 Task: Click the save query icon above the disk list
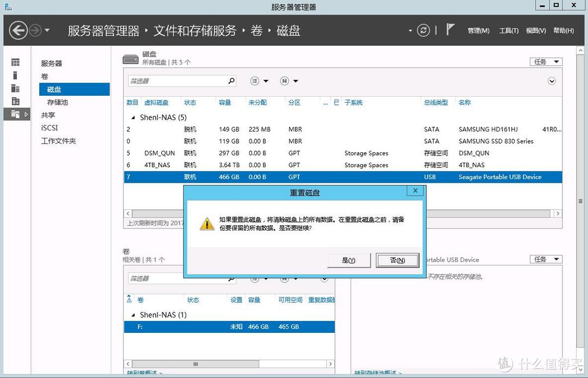pyautogui.click(x=285, y=80)
